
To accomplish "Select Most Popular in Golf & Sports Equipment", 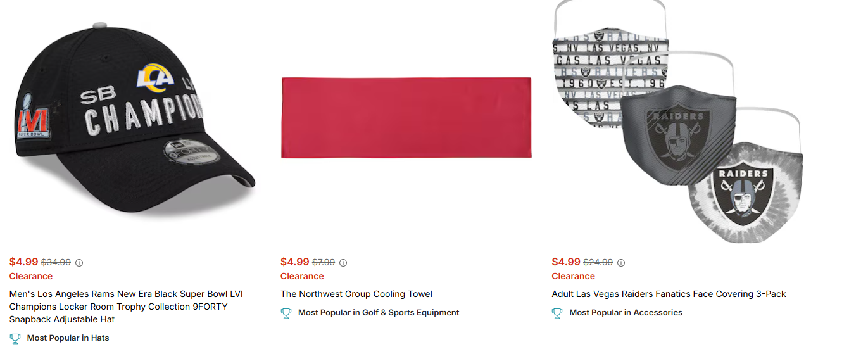I will [x=379, y=313].
